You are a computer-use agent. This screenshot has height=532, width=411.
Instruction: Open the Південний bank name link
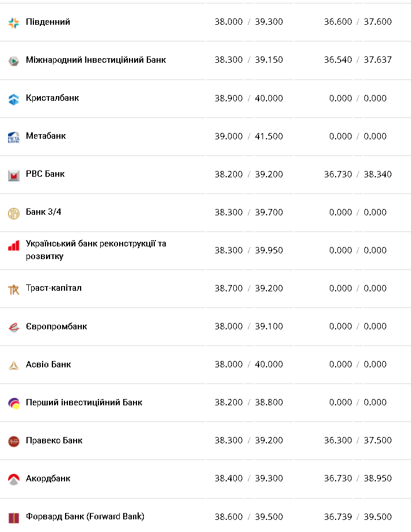[48, 22]
